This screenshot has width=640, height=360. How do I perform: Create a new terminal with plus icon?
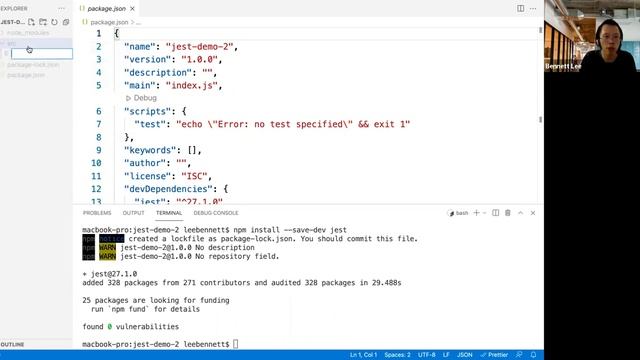tap(476, 213)
